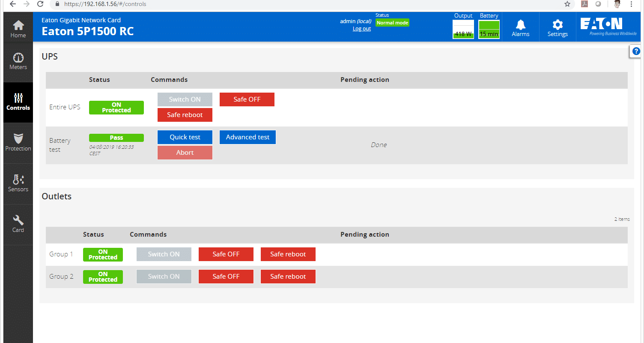Click Safe OFF for Group 1
This screenshot has height=343, width=644.
coord(226,254)
